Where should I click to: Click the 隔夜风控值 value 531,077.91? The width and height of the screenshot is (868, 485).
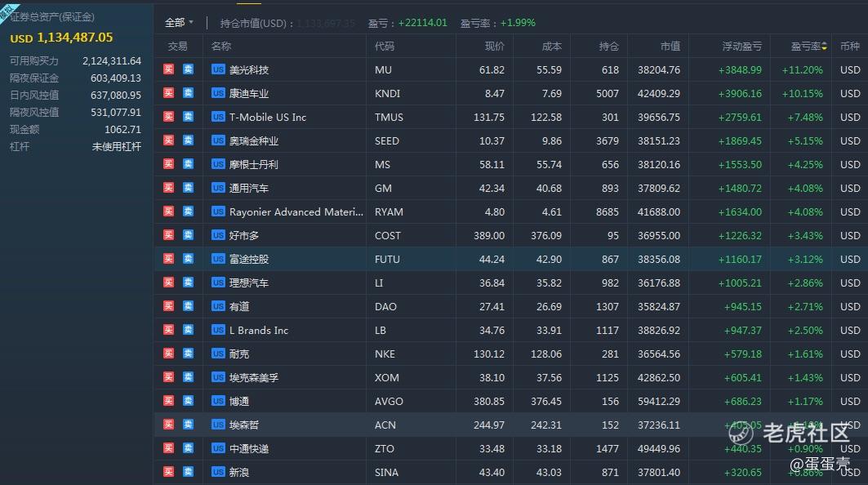pyautogui.click(x=116, y=113)
